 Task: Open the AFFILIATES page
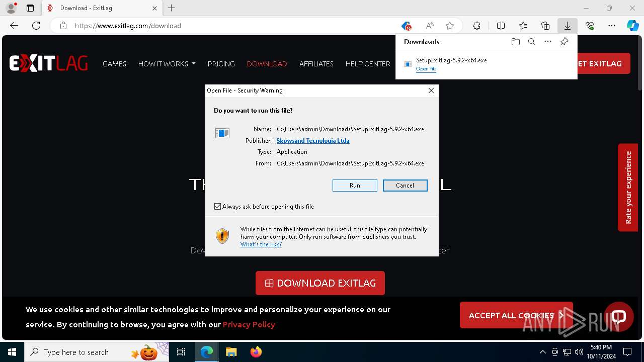(316, 64)
